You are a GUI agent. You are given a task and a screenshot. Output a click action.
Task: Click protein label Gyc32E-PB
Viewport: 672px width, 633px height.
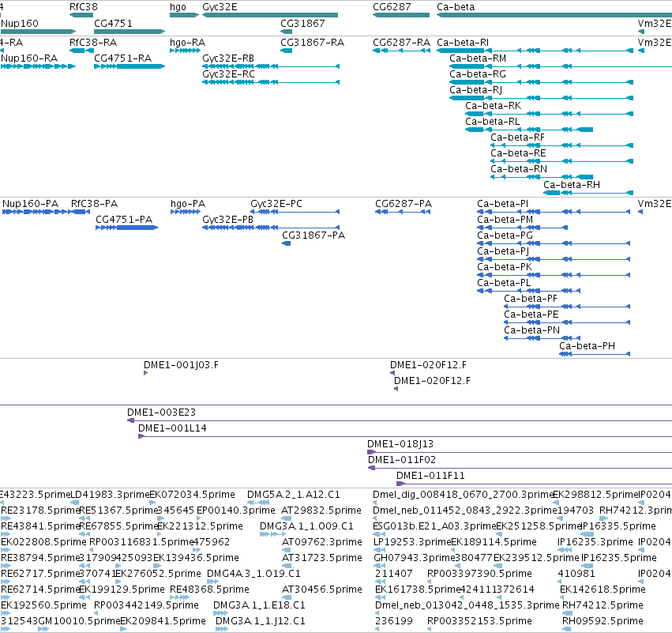pyautogui.click(x=228, y=220)
